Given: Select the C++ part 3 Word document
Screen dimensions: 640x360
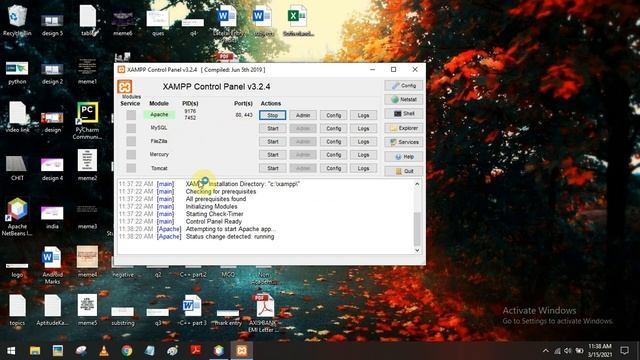Looking at the screenshot, I should coord(192,310).
